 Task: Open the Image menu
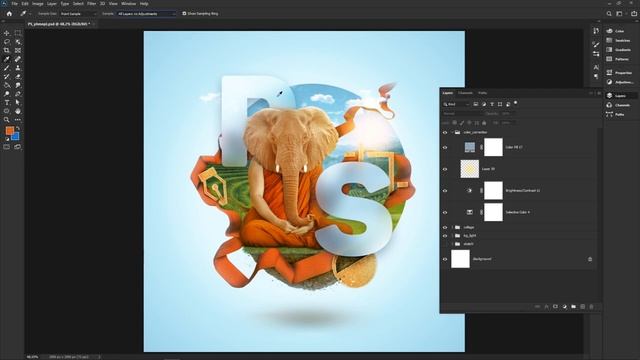(x=38, y=4)
